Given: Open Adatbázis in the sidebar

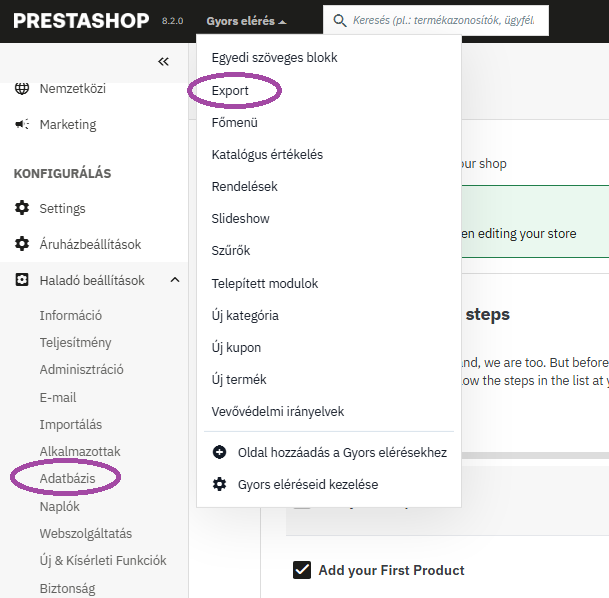Looking at the screenshot, I should [x=68, y=479].
